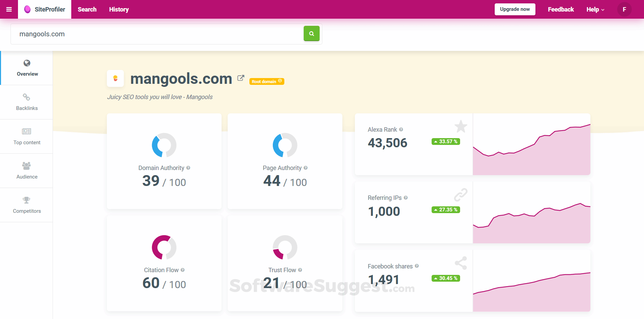Click the share icon on Facebook shares card
The height and width of the screenshot is (319, 644).
coord(460,263)
